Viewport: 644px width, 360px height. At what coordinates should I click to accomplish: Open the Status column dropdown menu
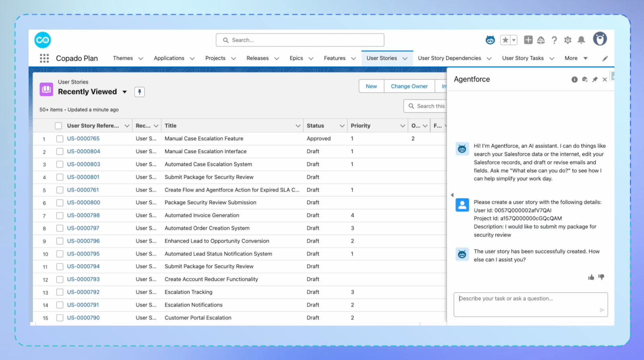pos(342,126)
